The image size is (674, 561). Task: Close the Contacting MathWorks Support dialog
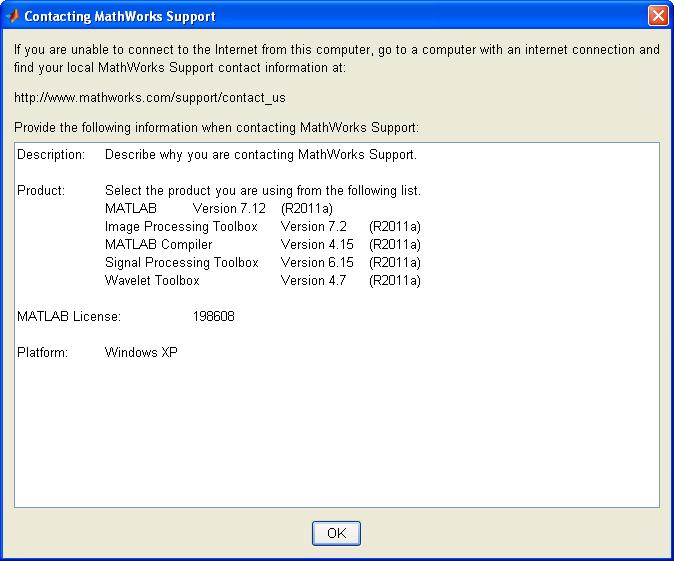(657, 16)
